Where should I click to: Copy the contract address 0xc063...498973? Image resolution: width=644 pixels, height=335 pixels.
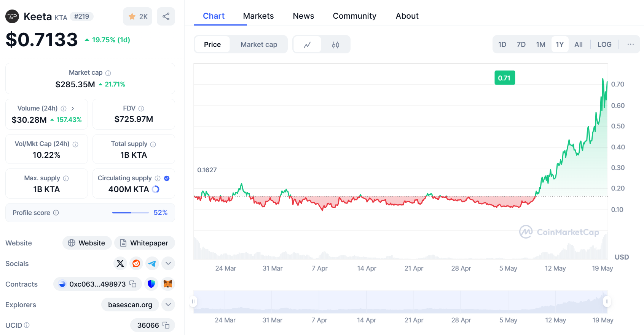coord(133,284)
